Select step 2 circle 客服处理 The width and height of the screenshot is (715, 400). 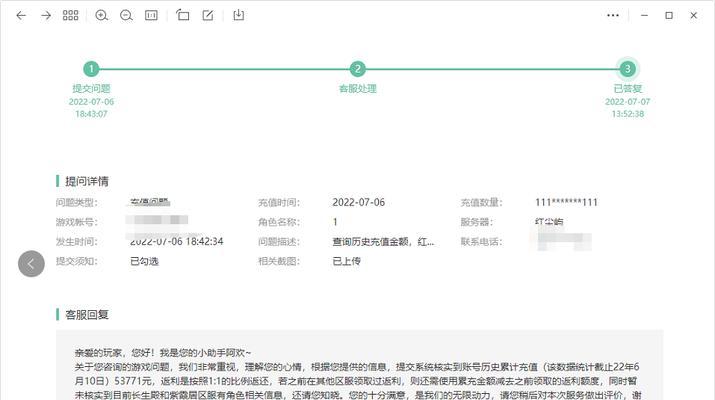click(358, 69)
